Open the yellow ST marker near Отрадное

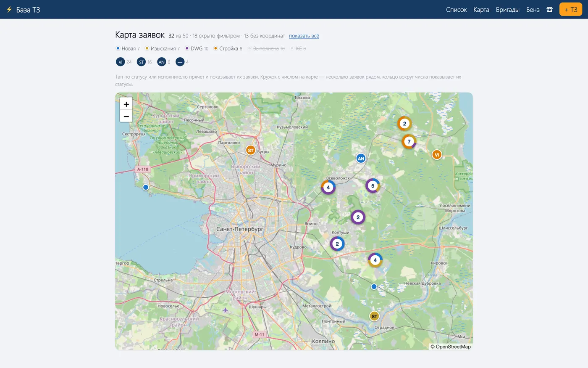point(374,316)
